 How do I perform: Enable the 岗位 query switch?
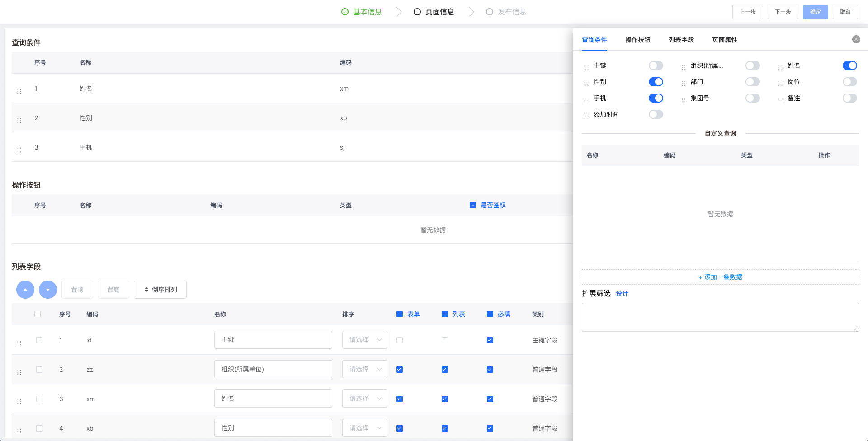coord(850,82)
